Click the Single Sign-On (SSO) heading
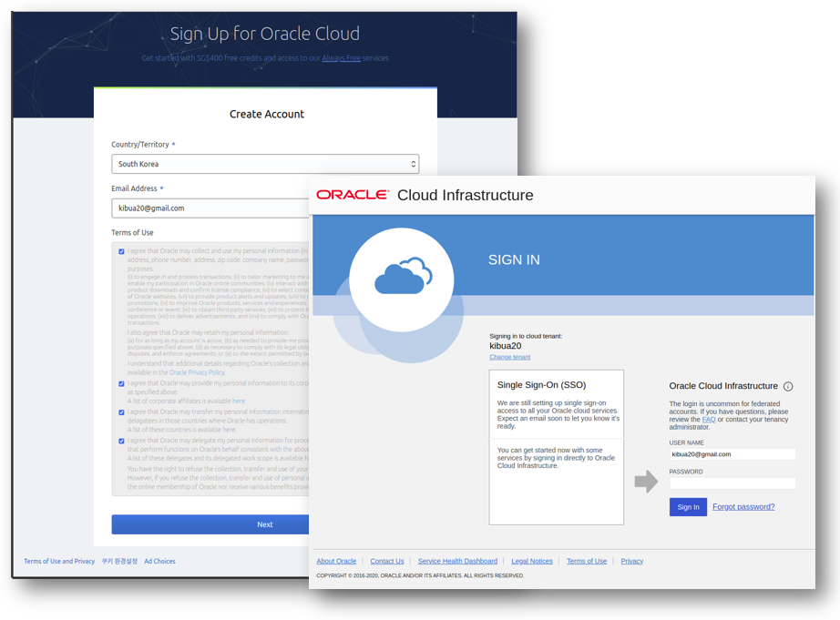This screenshot has width=840, height=620. pos(541,385)
